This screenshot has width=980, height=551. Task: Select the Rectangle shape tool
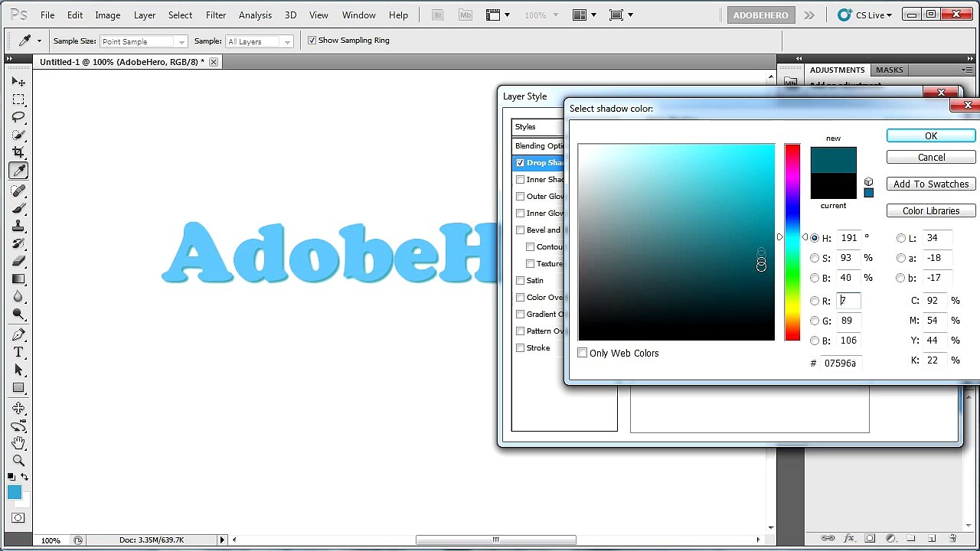(18, 387)
